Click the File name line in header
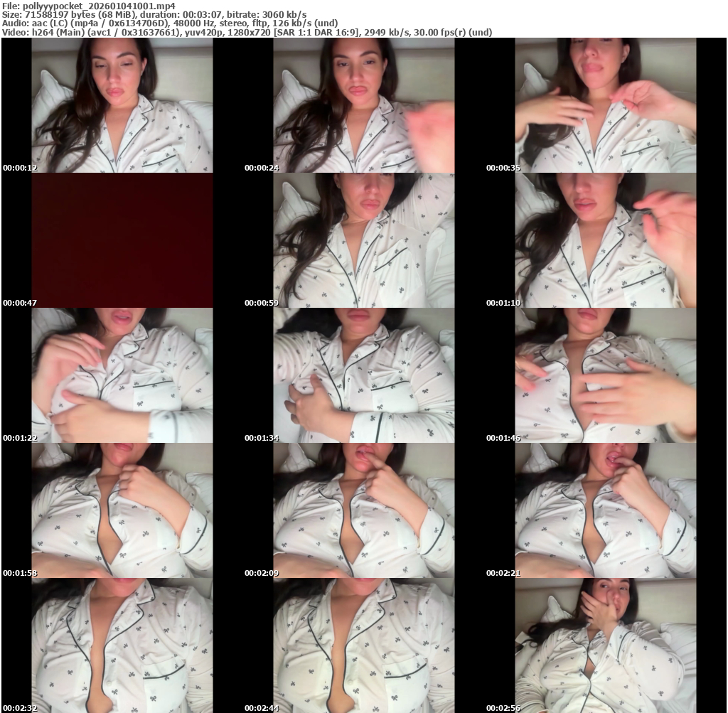Image resolution: width=728 pixels, height=713 pixels. (x=89, y=5)
